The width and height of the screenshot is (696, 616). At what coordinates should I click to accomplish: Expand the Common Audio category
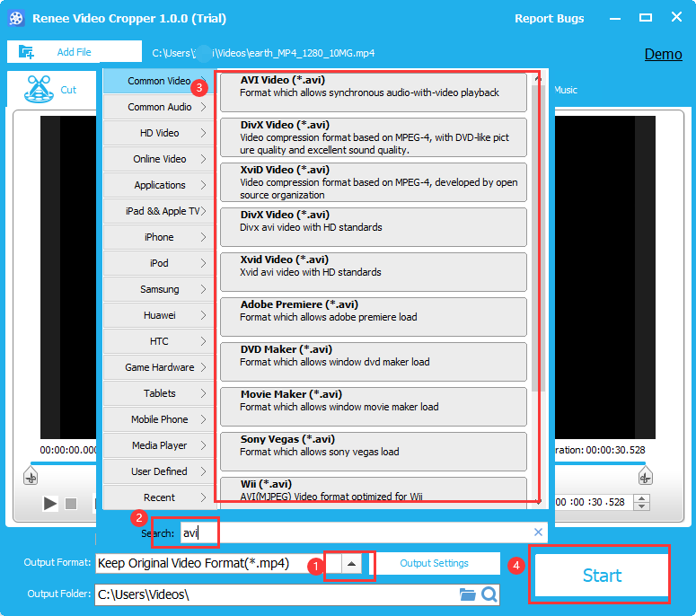pos(159,107)
